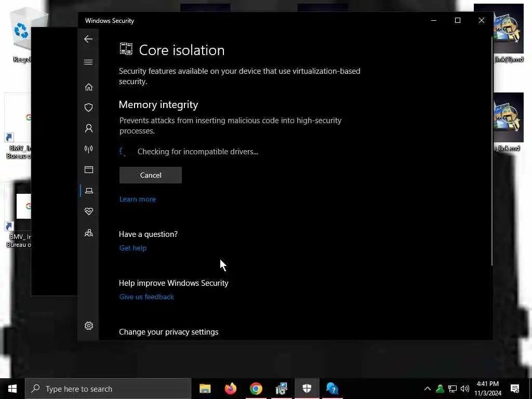Image resolution: width=532 pixels, height=399 pixels.
Task: Open App & browser control icon
Action: point(88,170)
